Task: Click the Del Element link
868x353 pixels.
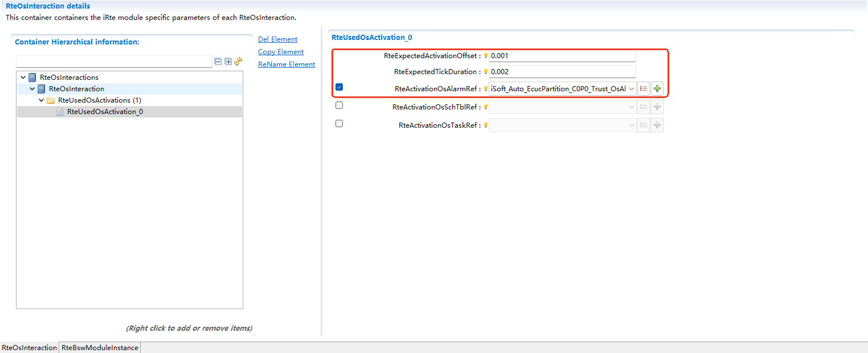Action: 277,39
